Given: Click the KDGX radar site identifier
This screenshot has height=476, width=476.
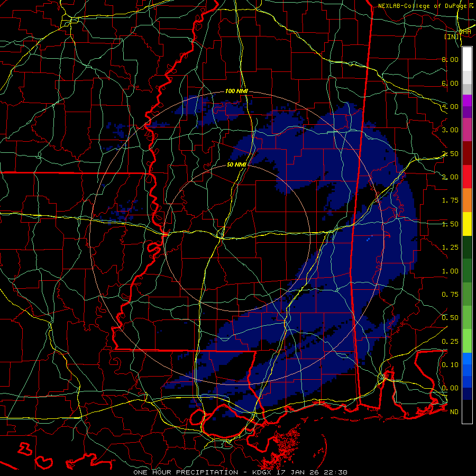Looking at the screenshot, I should (x=261, y=472).
